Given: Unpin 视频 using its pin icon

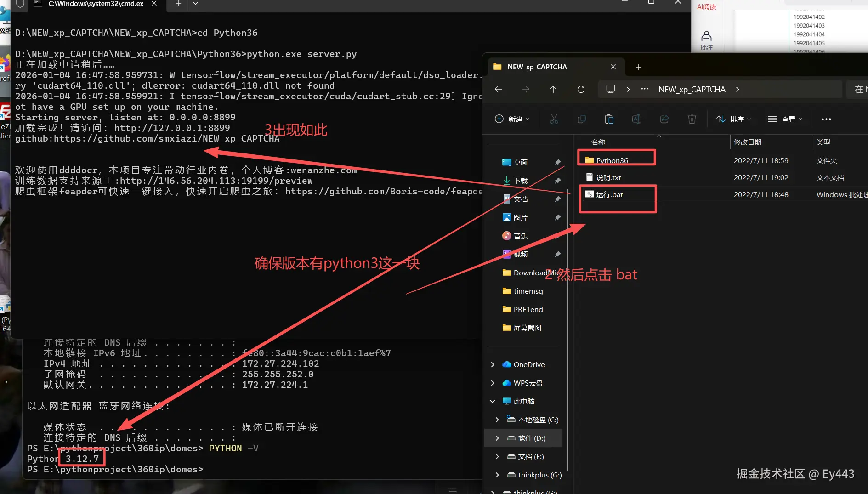Looking at the screenshot, I should pyautogui.click(x=557, y=254).
